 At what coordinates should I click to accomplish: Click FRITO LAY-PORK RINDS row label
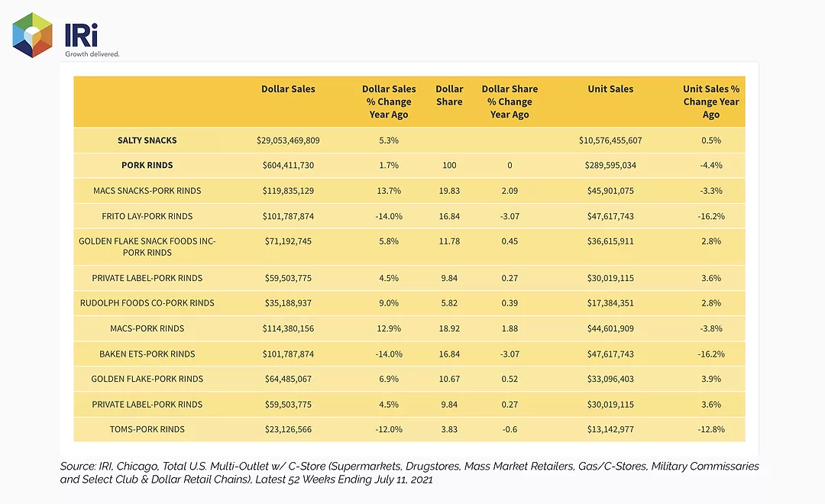(147, 216)
